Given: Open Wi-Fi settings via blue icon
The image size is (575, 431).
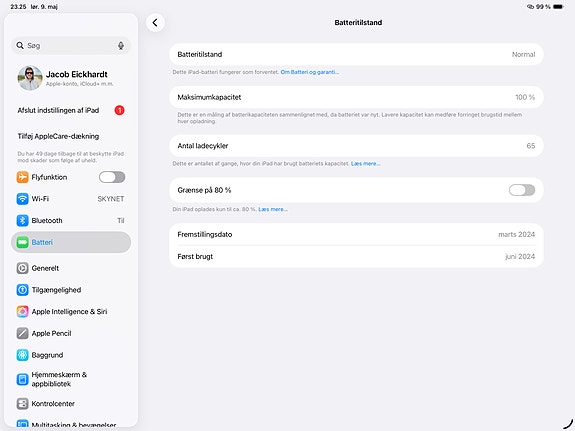Looking at the screenshot, I should point(22,199).
